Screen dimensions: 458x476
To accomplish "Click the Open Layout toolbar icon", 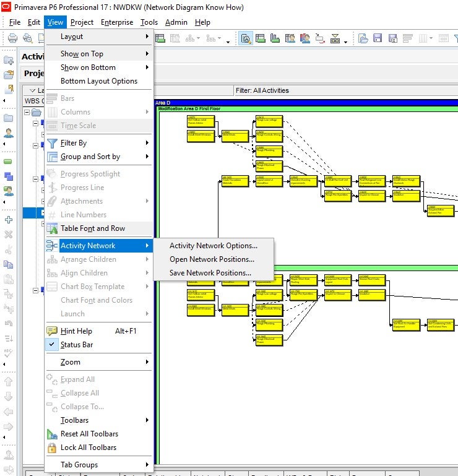I will 363,38.
